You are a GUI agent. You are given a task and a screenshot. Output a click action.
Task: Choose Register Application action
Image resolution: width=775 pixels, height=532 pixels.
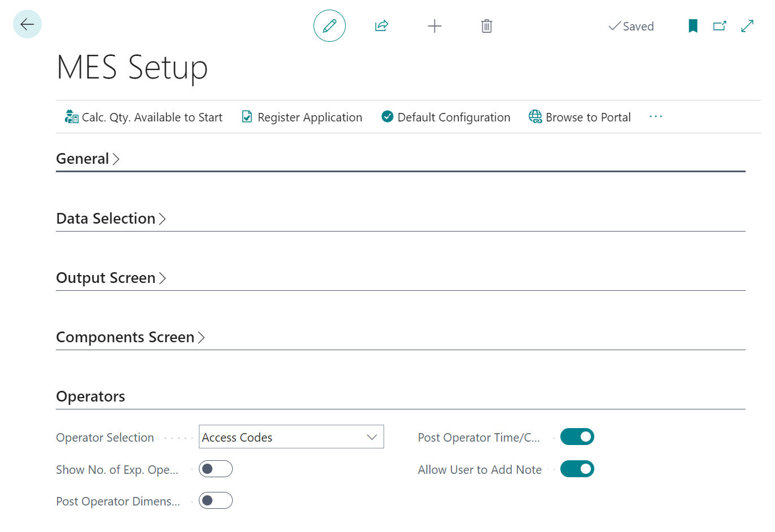[302, 117]
